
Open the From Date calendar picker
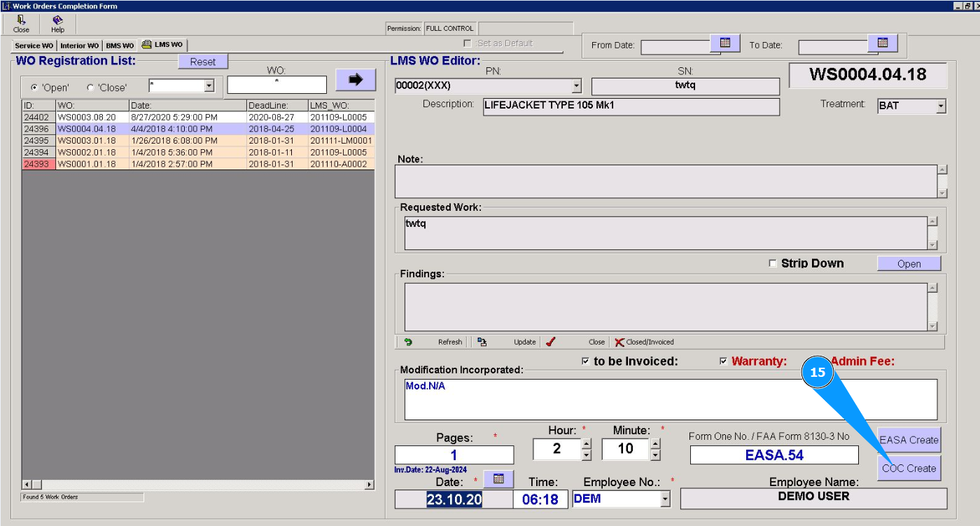(x=725, y=43)
